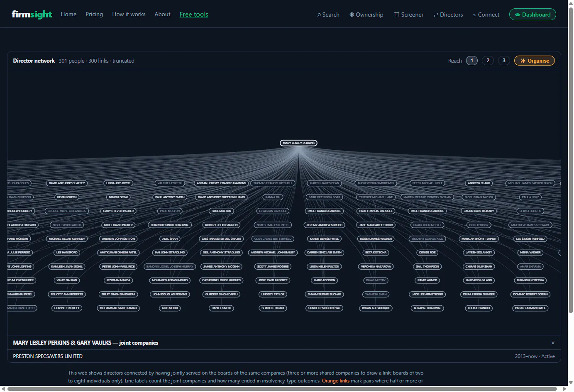Screen dimensions: 574x392
Task: Open Search from the top navigation
Action: [328, 15]
